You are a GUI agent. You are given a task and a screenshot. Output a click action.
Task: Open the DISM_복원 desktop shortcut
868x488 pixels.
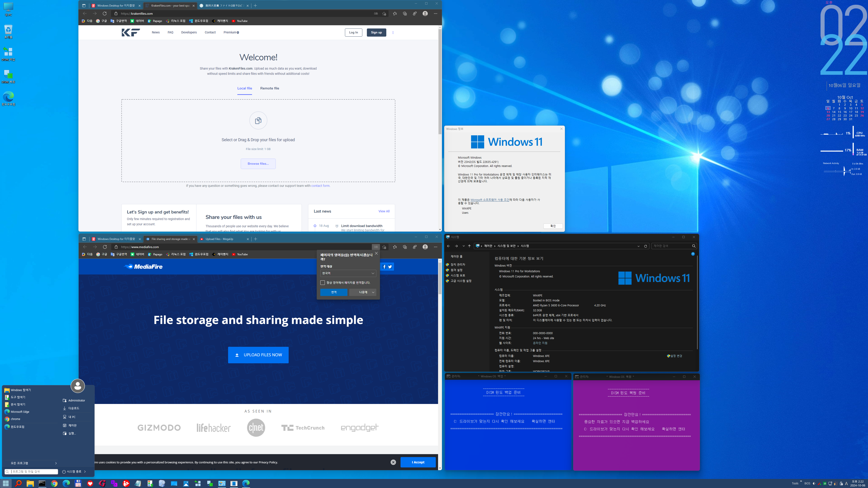(8, 76)
